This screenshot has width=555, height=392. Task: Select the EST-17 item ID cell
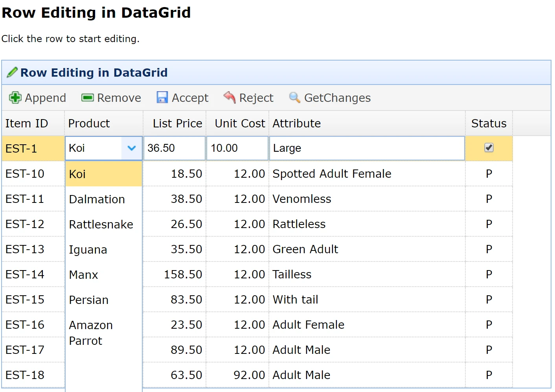(x=33, y=350)
